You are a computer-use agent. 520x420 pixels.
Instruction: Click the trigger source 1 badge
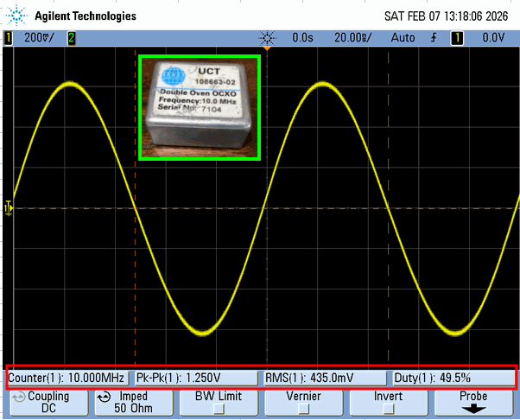[456, 38]
